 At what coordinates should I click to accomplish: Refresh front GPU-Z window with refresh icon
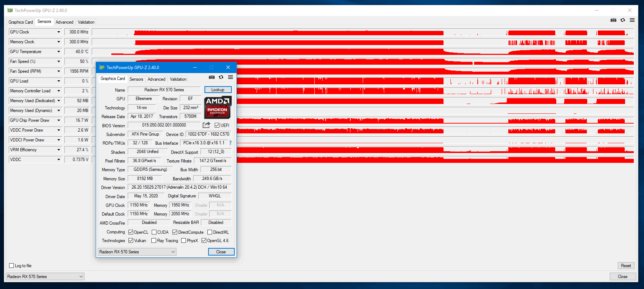(221, 77)
